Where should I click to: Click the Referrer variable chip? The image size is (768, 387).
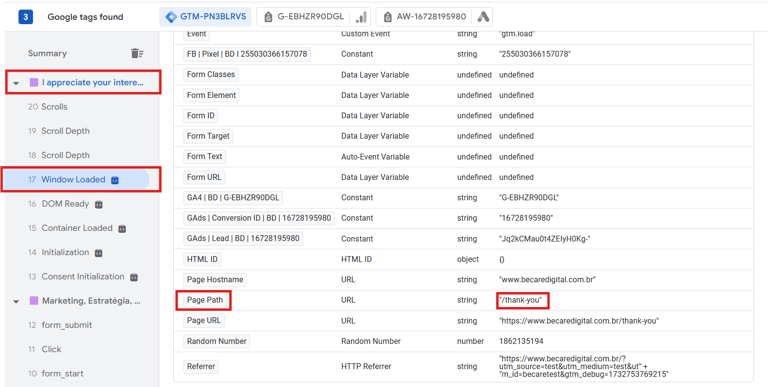pyautogui.click(x=201, y=366)
